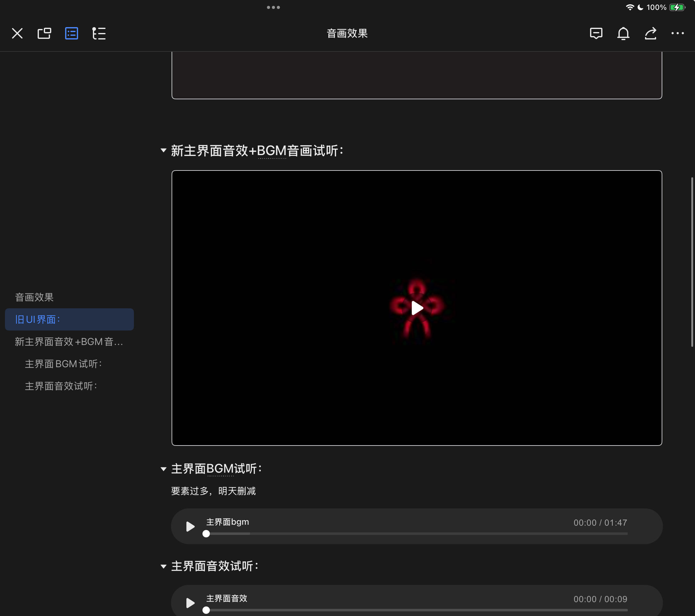Open document in new window icon
This screenshot has height=616, width=695.
pos(44,33)
